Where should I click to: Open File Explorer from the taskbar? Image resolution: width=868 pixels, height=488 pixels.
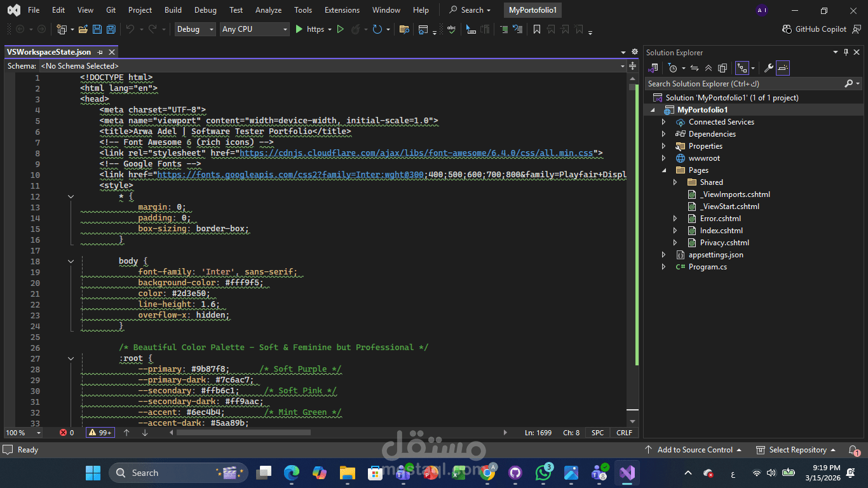point(347,473)
